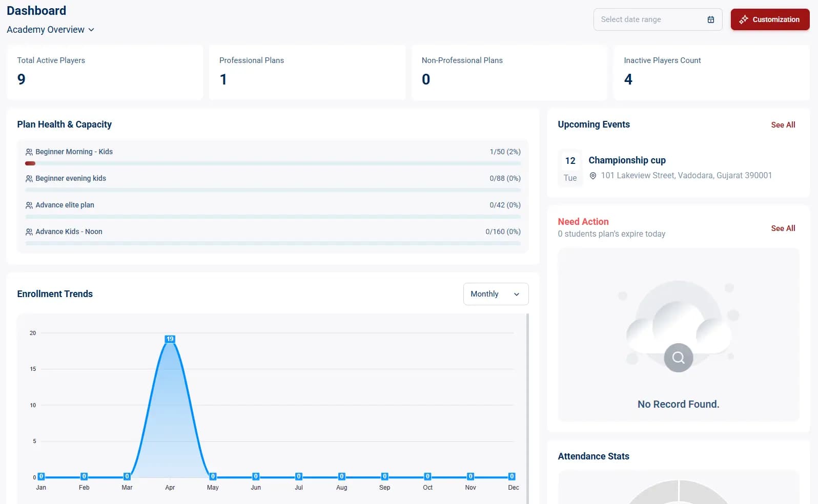This screenshot has width=818, height=504.
Task: Expand the Monthly dropdown in Enrollment Trends
Action: 496,294
